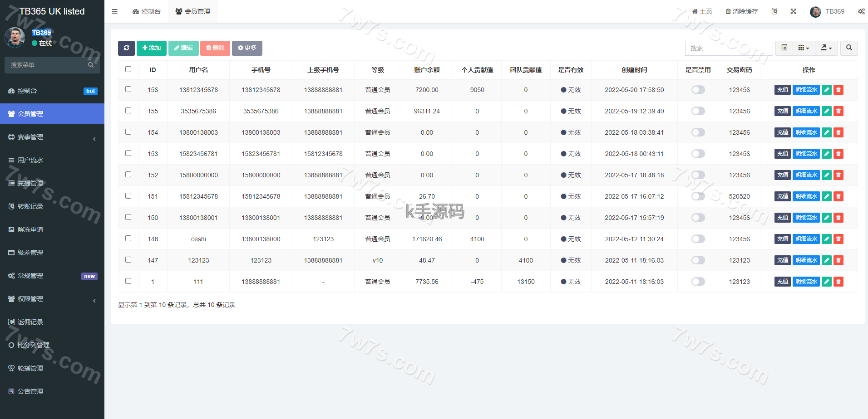Toggle the sidebar hamburger menu

click(114, 11)
